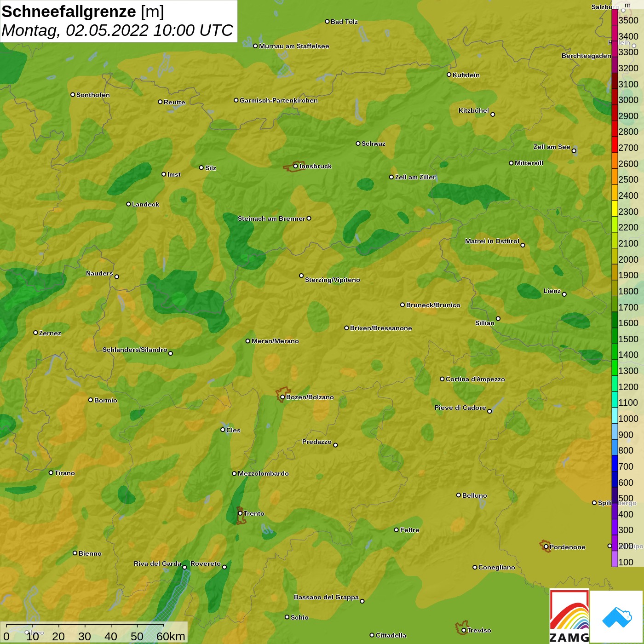Select the 700 m blue legend color

click(615, 463)
